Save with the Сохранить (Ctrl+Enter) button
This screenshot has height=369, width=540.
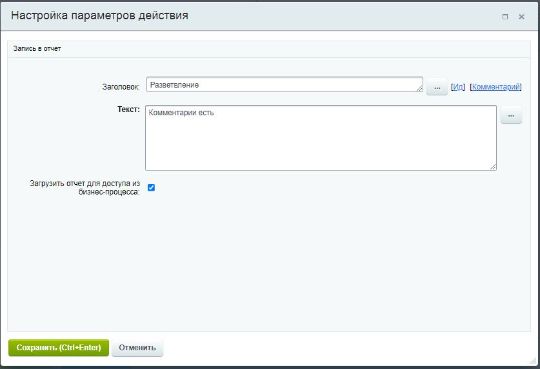(x=59, y=348)
